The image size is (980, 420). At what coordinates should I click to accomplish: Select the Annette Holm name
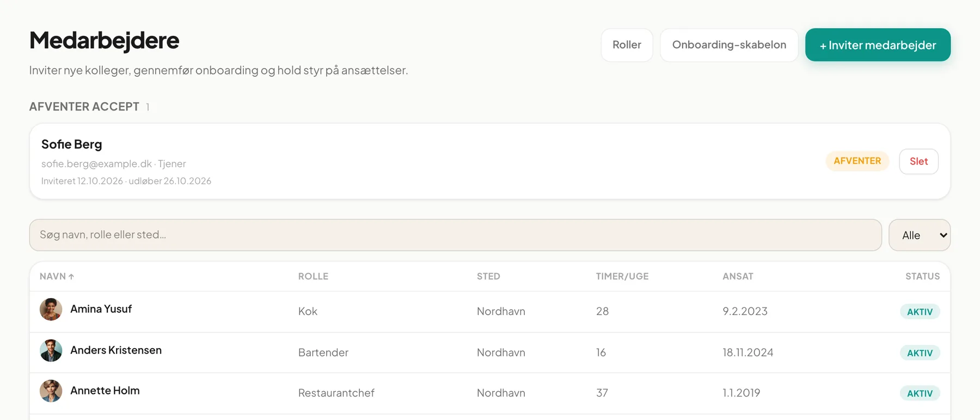tap(105, 391)
